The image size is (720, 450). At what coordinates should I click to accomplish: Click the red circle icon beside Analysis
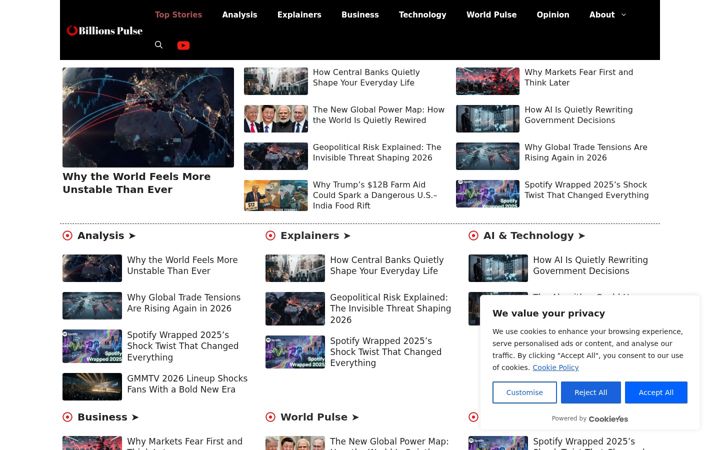(x=68, y=236)
